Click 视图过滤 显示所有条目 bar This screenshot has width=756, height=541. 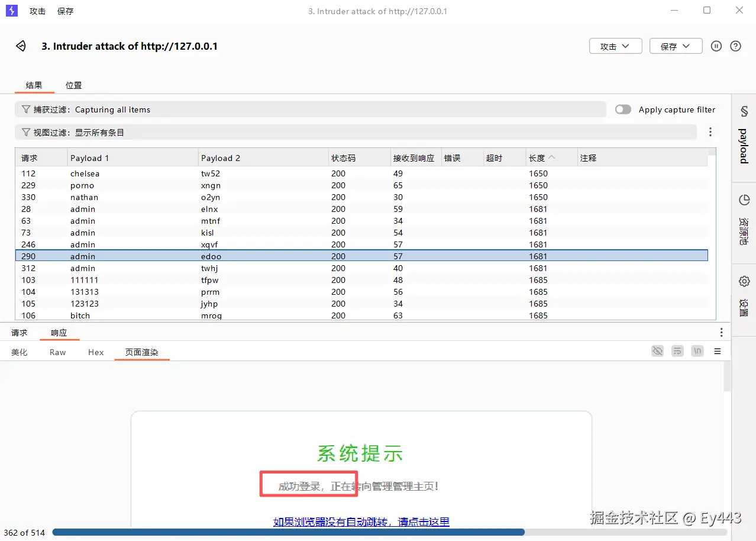click(x=356, y=133)
